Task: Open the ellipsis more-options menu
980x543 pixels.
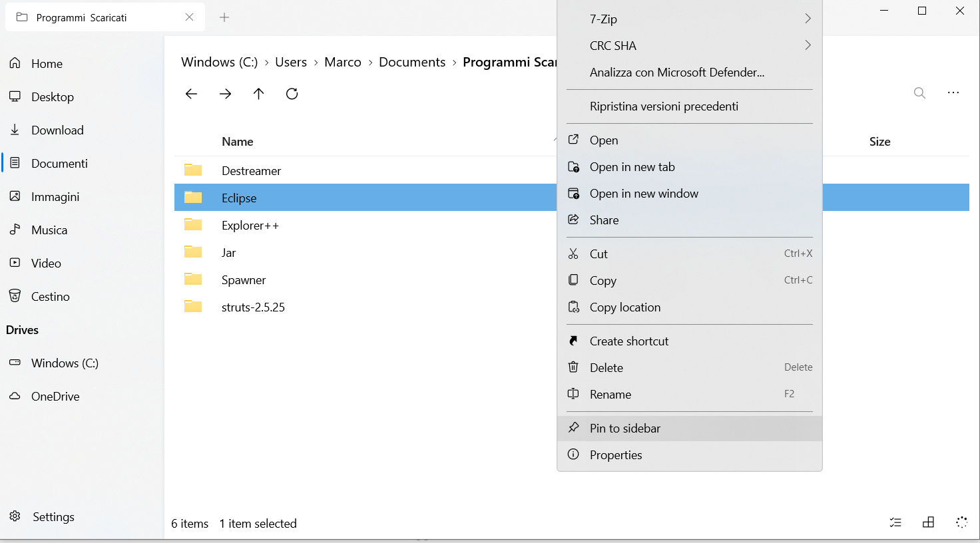Action: coord(953,93)
